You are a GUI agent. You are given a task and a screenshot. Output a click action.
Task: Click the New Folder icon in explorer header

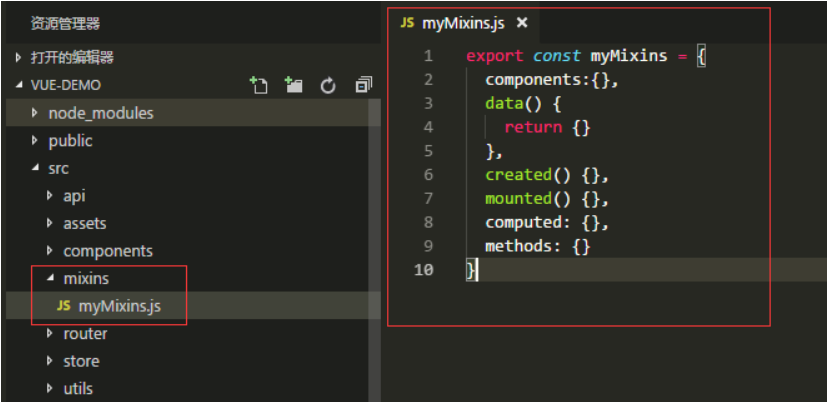click(x=293, y=86)
